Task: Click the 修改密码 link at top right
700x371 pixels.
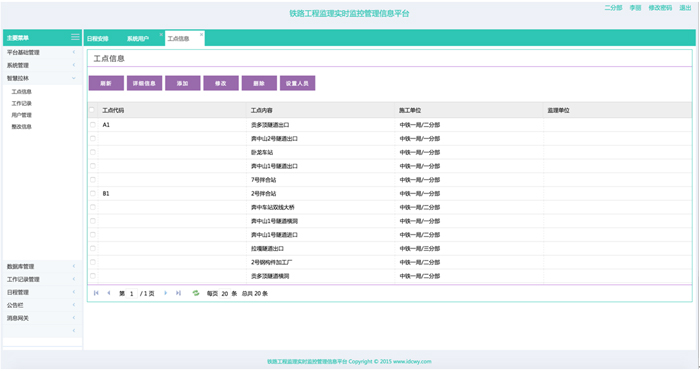Action: click(x=660, y=8)
